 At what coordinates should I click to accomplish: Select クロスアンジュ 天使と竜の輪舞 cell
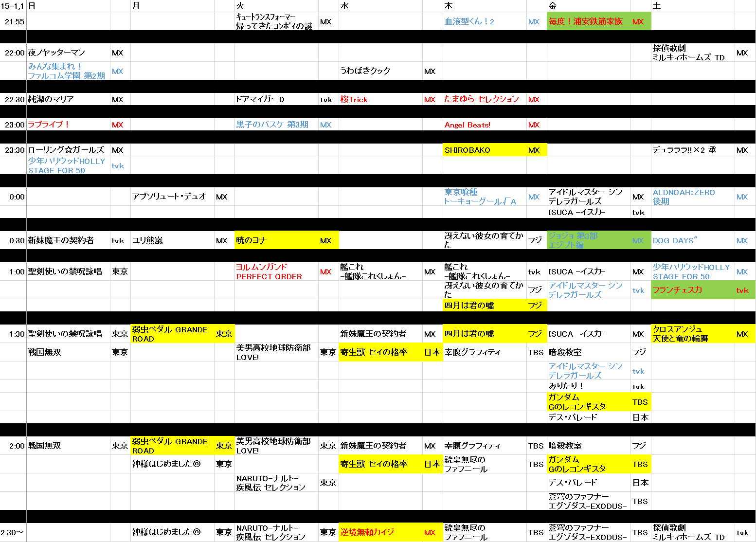pyautogui.click(x=693, y=334)
